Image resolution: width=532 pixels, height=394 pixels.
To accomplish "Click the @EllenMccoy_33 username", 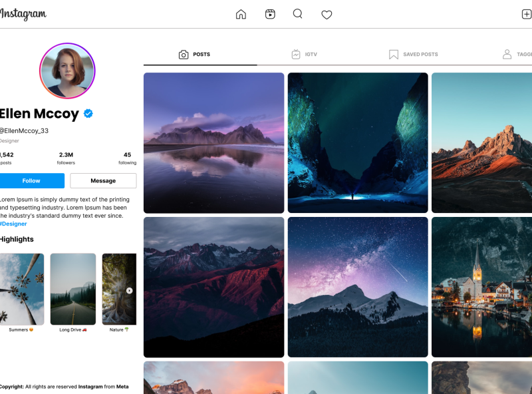I will 24,130.
